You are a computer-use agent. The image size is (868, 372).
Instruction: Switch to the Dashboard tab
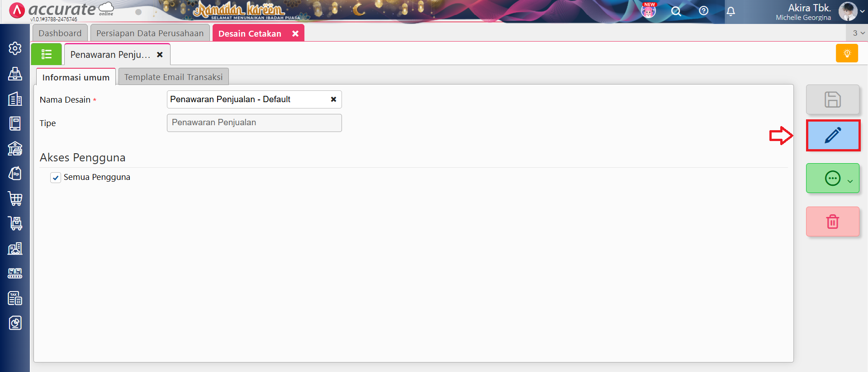tap(60, 33)
